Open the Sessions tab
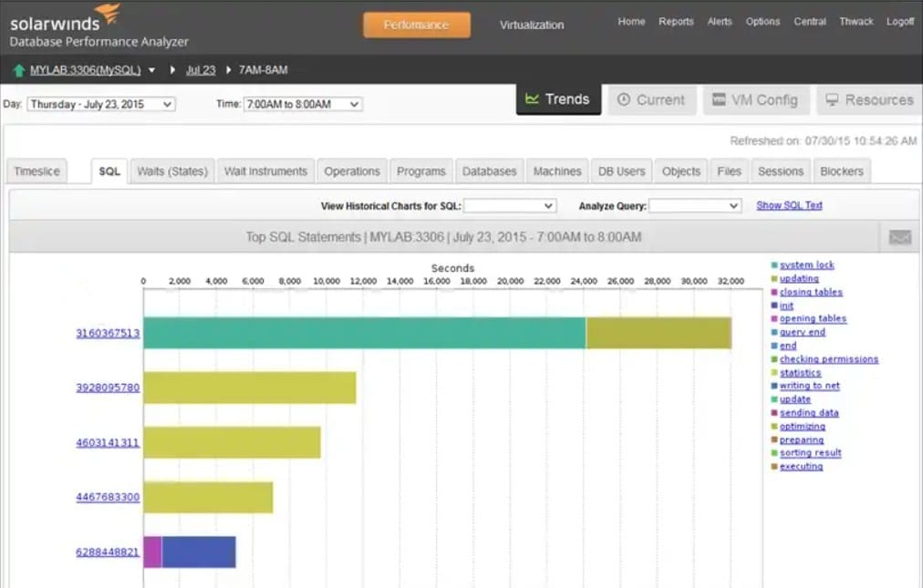This screenshot has height=588, width=923. coord(781,171)
